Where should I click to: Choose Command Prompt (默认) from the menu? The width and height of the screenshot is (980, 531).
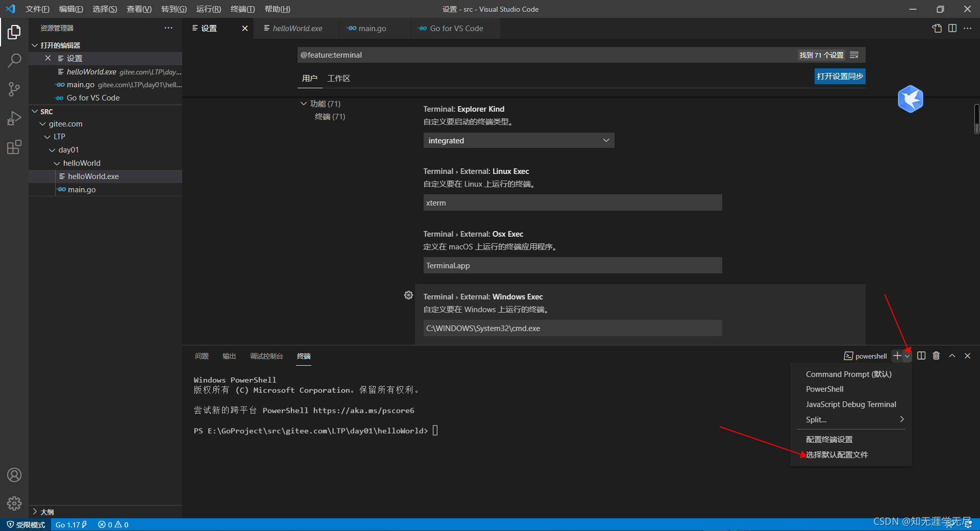coord(849,374)
